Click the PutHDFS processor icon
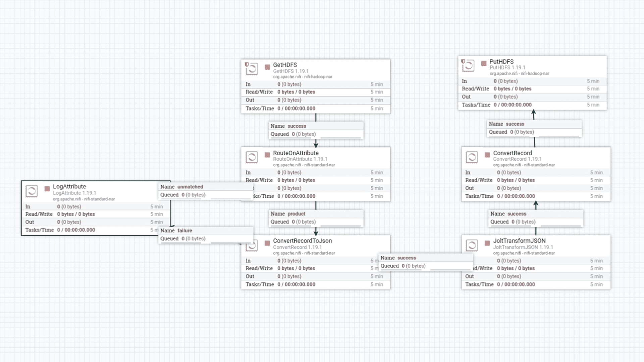The height and width of the screenshot is (362, 644). pyautogui.click(x=468, y=65)
